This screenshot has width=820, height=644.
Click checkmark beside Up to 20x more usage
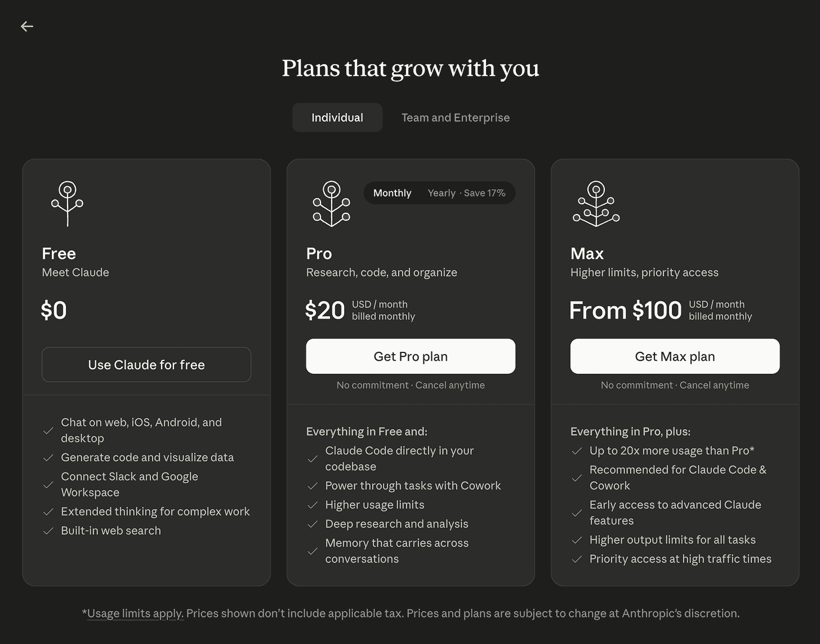(x=577, y=451)
